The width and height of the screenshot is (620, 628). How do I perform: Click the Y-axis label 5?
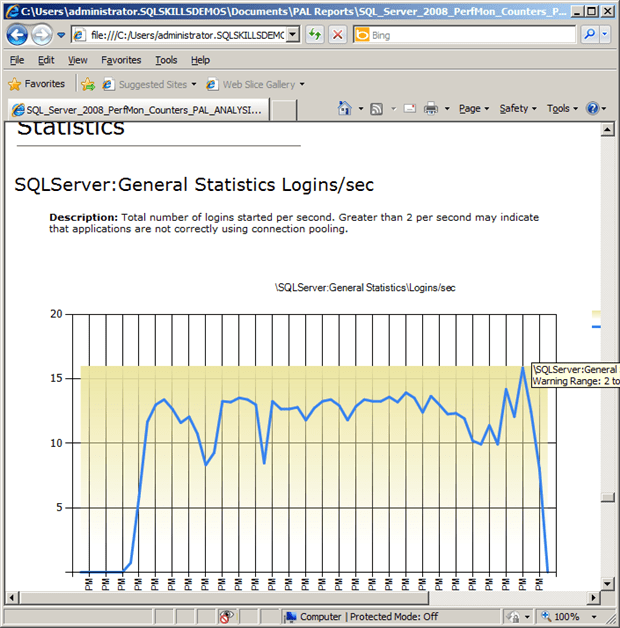(59, 507)
